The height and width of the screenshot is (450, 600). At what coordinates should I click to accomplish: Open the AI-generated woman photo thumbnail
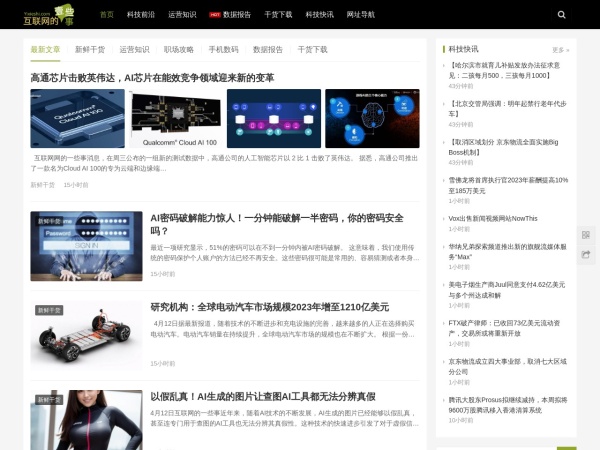86,420
